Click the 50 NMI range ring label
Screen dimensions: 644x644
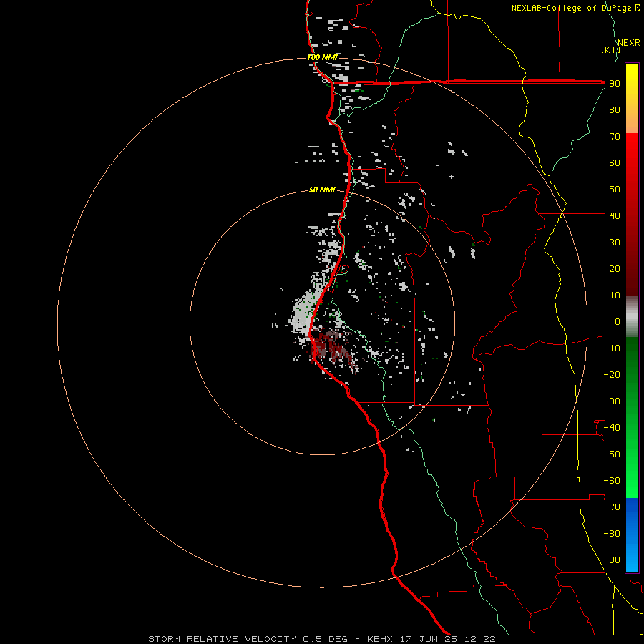[322, 190]
